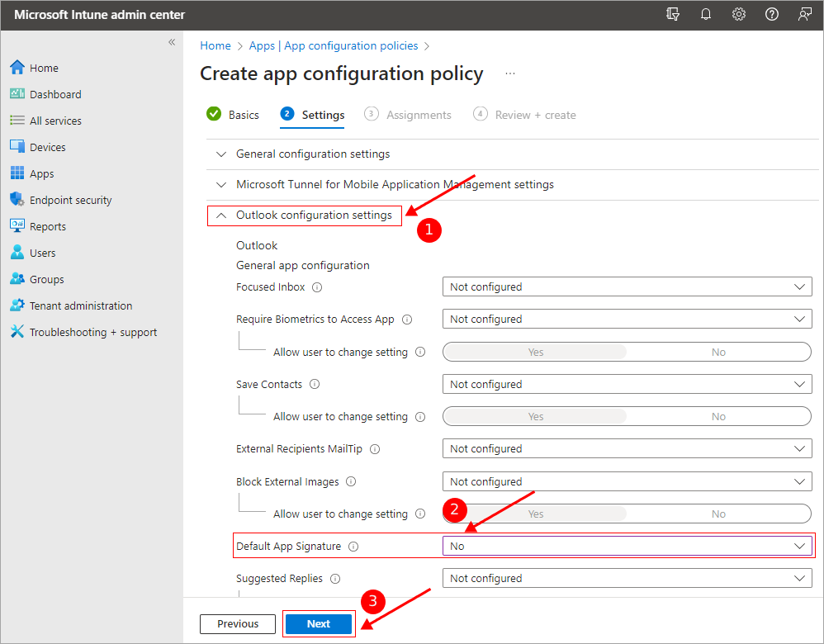Go to the Basics step tab

click(x=233, y=115)
